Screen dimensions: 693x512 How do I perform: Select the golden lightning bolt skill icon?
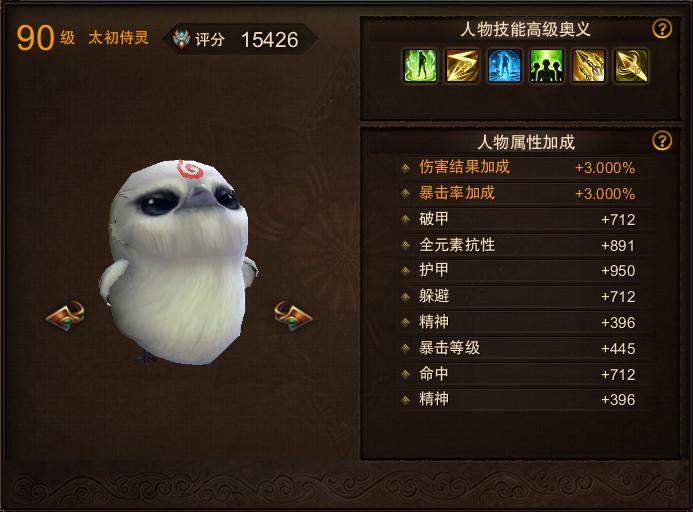pyautogui.click(x=462, y=66)
